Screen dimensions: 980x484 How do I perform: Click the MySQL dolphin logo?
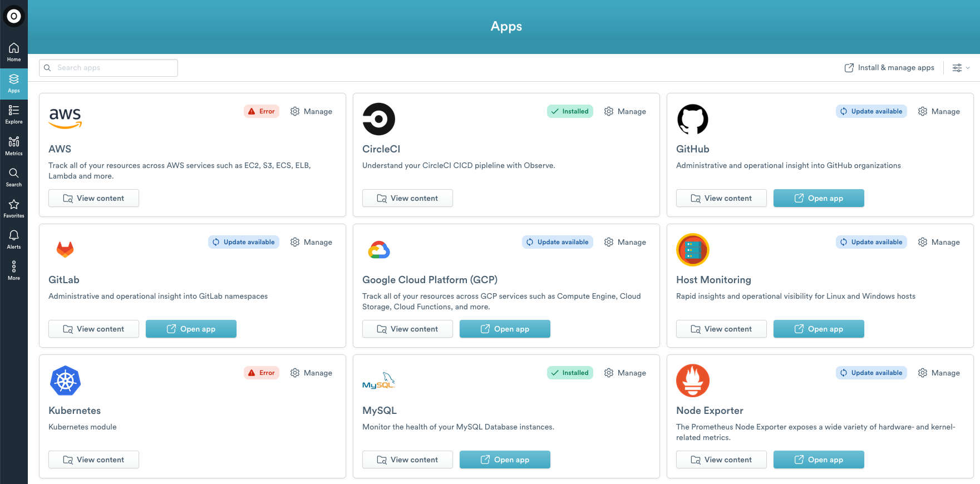379,381
